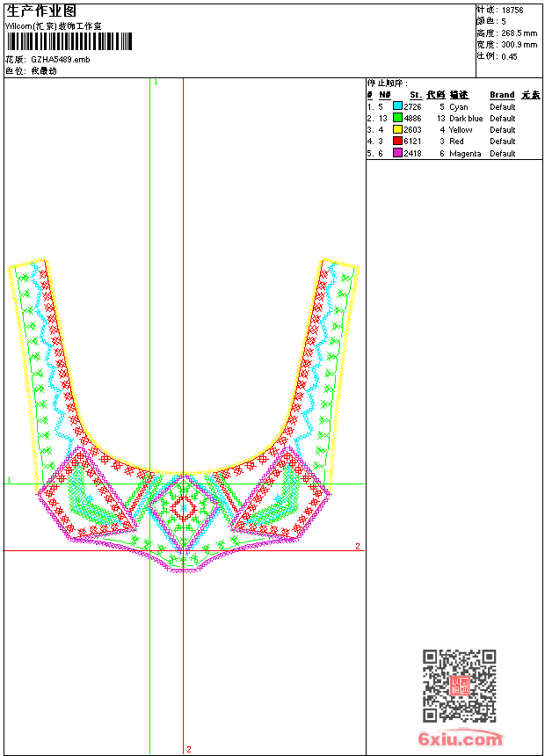Click the QR code in the right panel
545x756 pixels.
pyautogui.click(x=460, y=686)
